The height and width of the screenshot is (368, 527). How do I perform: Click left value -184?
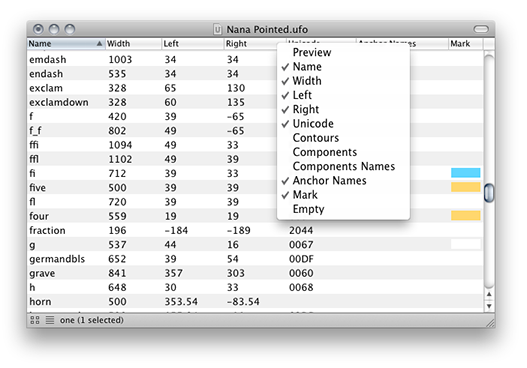coord(176,230)
